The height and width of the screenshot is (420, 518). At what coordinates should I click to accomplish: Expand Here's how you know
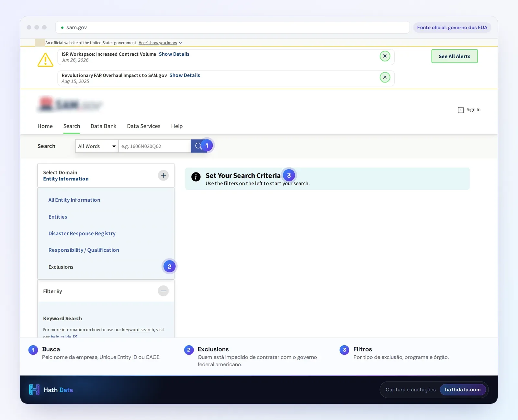160,43
